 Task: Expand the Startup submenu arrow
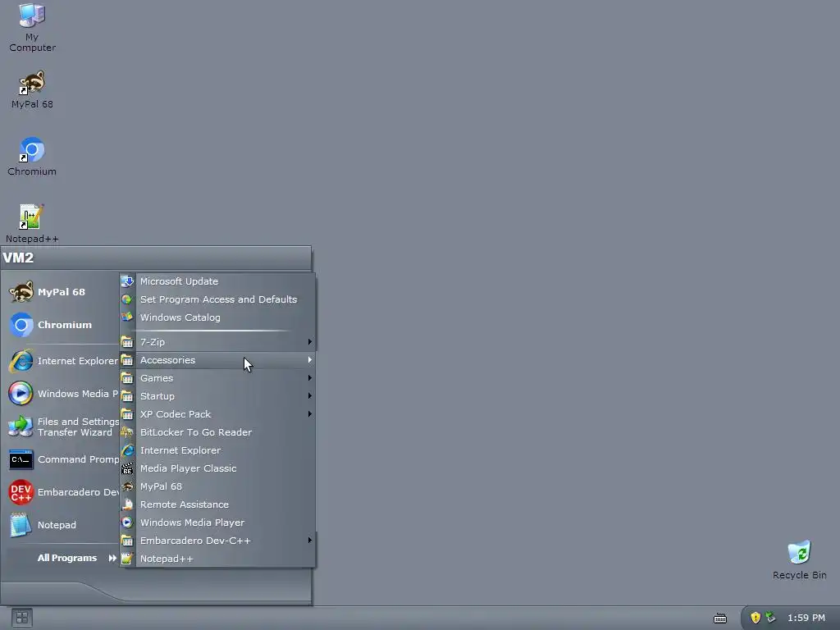tap(309, 396)
